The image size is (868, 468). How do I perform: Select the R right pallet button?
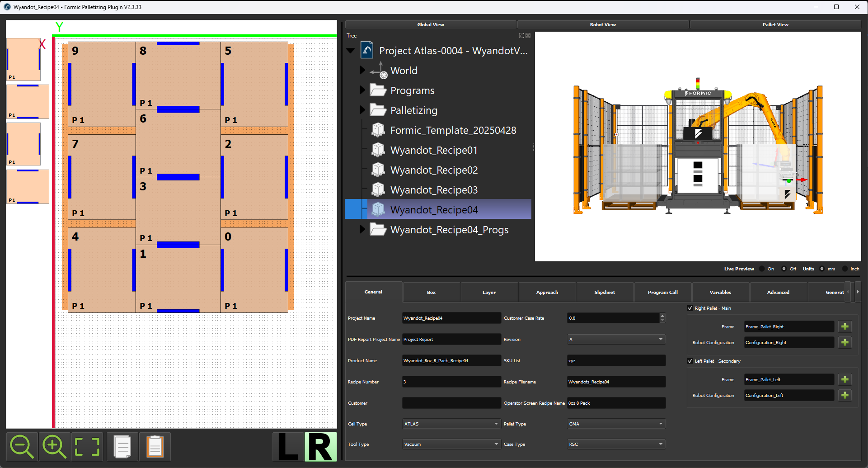pyautogui.click(x=320, y=447)
